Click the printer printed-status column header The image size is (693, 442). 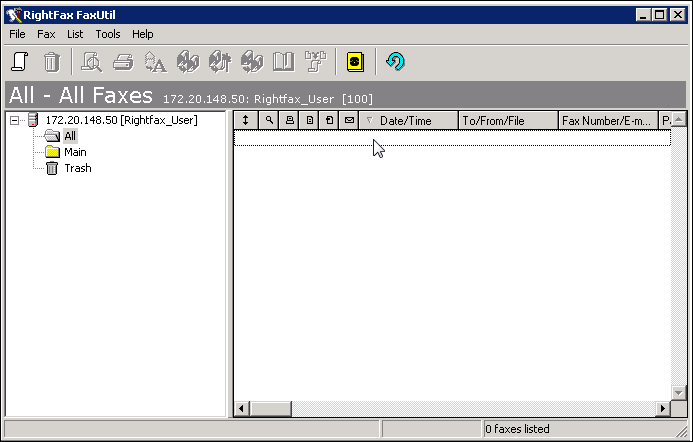289,120
